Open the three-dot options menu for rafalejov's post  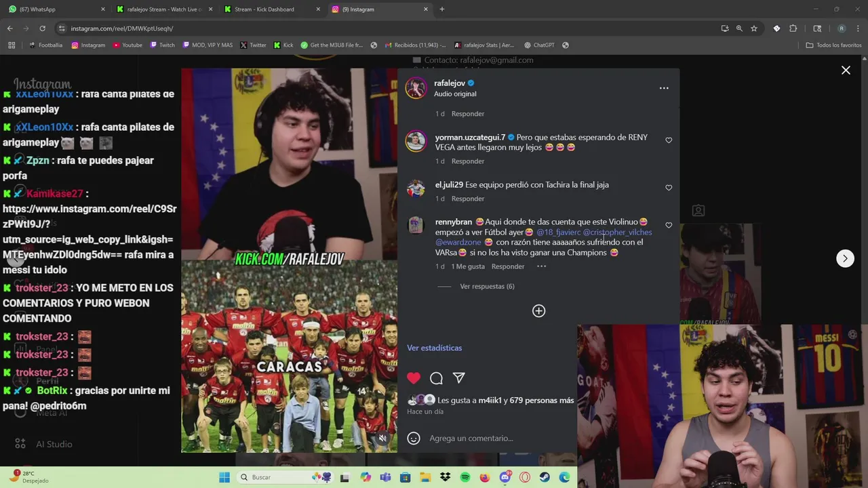tap(664, 88)
